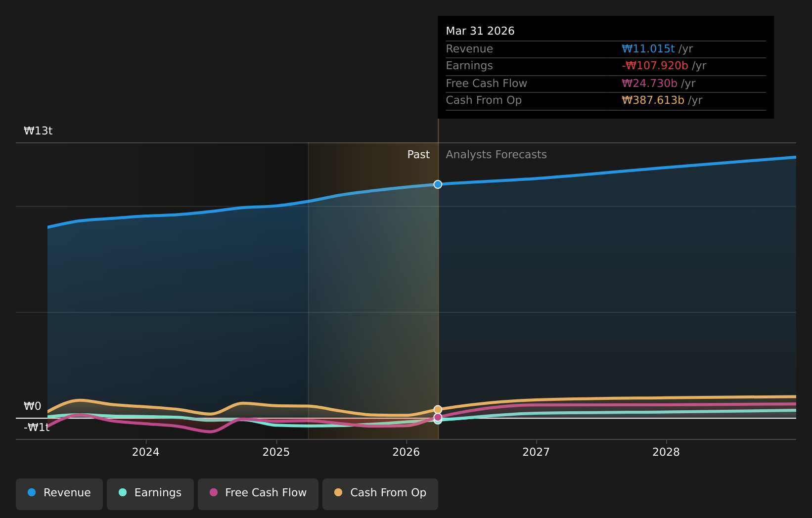The height and width of the screenshot is (518, 812).
Task: Click the pink Free Cash Flow legend dot
Action: [x=214, y=492]
